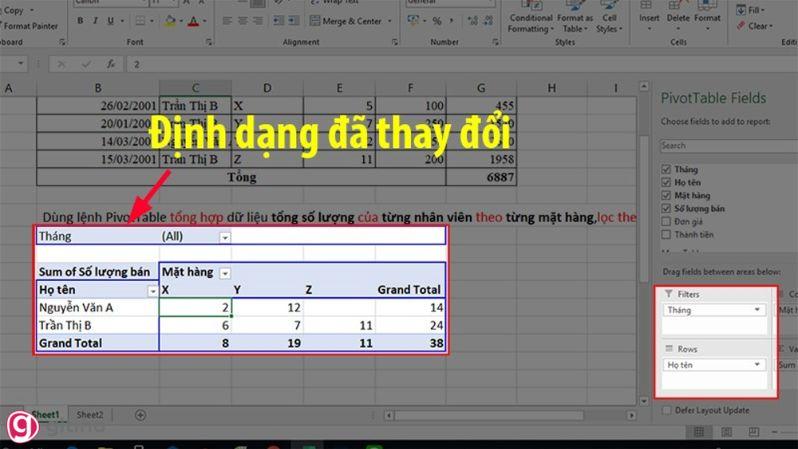The image size is (798, 449).
Task: Select column G header
Action: pyautogui.click(x=481, y=88)
